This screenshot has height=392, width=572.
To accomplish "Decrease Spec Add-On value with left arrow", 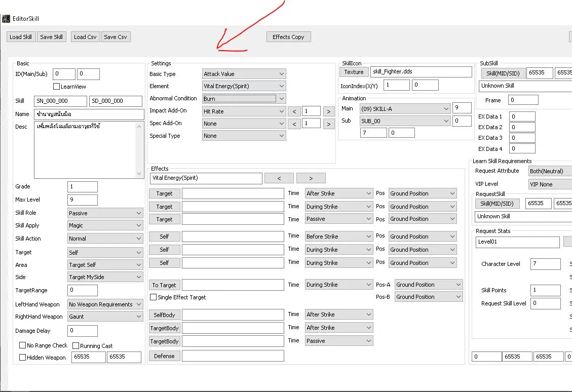I will 294,124.
